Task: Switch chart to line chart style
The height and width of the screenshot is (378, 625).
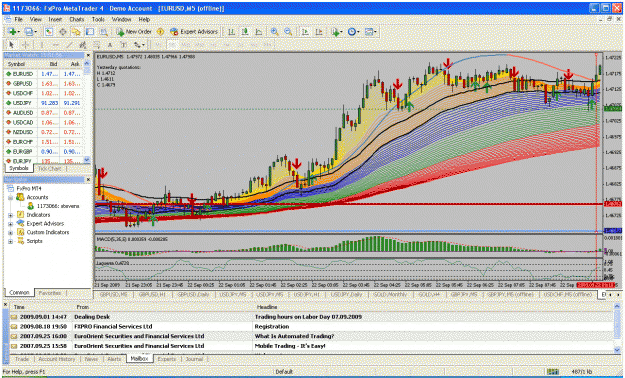Action: (x=259, y=32)
